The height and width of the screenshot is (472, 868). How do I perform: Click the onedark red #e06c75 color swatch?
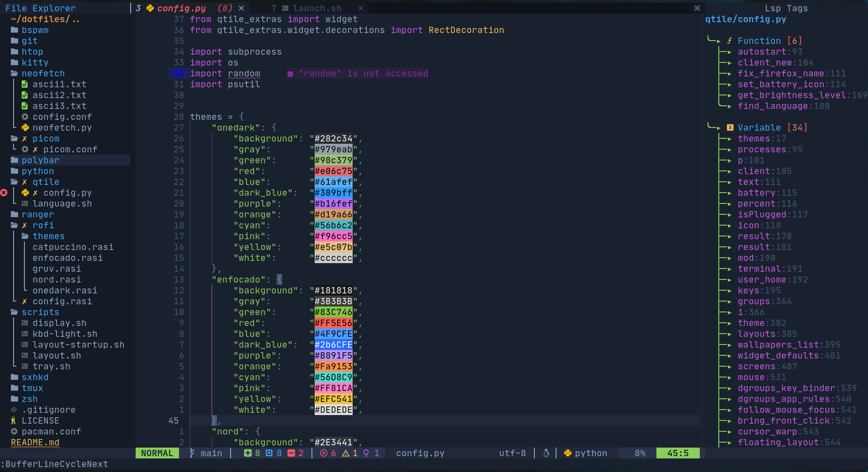click(x=333, y=171)
